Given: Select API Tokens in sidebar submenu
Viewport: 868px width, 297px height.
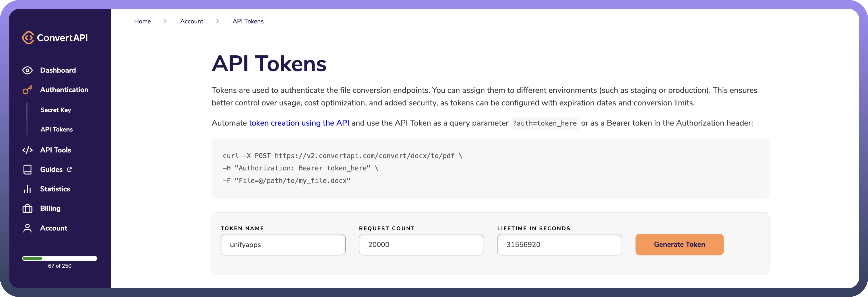Looking at the screenshot, I should coord(57,129).
